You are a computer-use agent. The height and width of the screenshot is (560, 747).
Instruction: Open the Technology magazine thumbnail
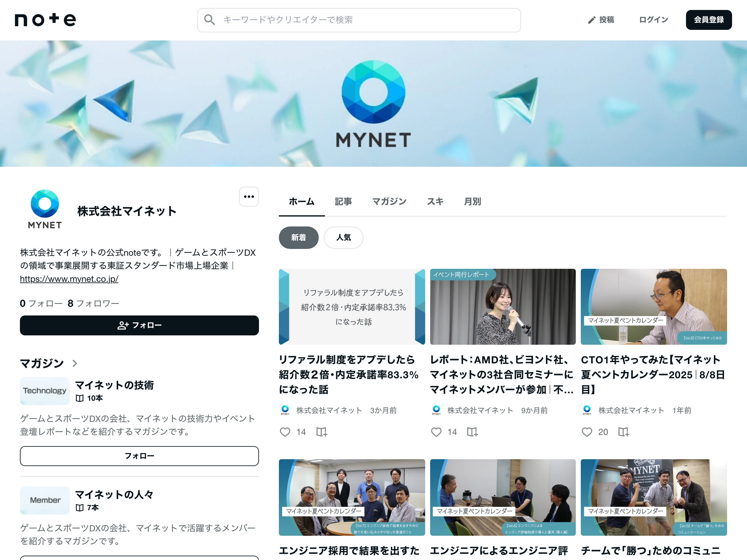pos(45,391)
